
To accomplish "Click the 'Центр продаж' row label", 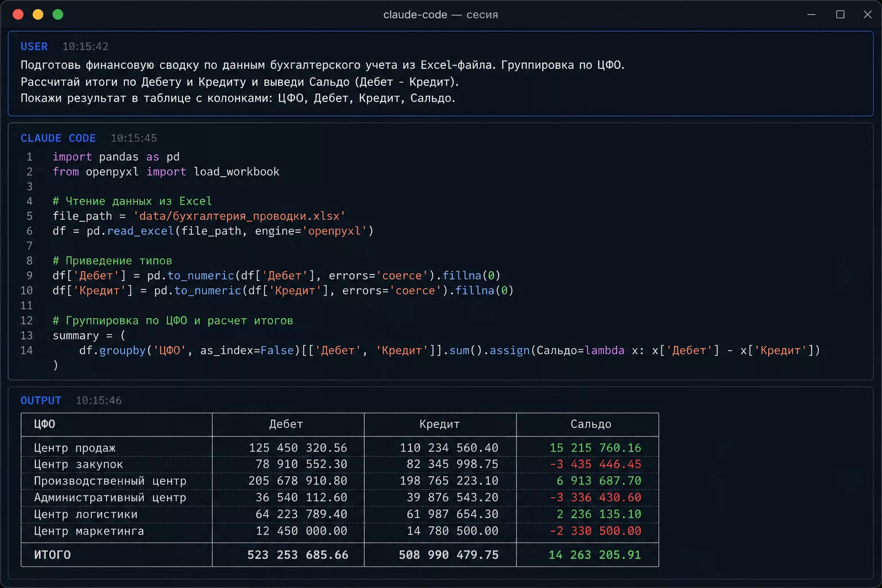I will 75,448.
